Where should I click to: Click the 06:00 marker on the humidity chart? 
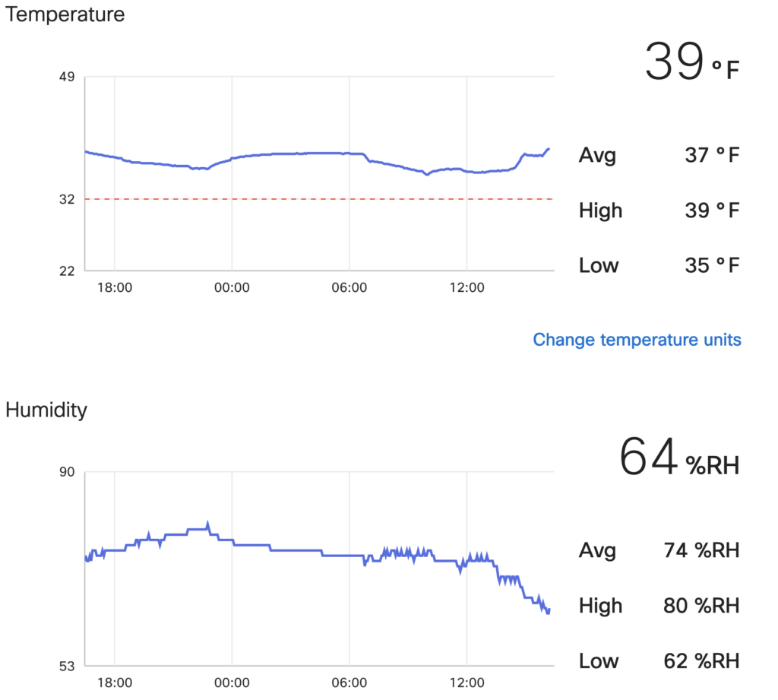349,683
